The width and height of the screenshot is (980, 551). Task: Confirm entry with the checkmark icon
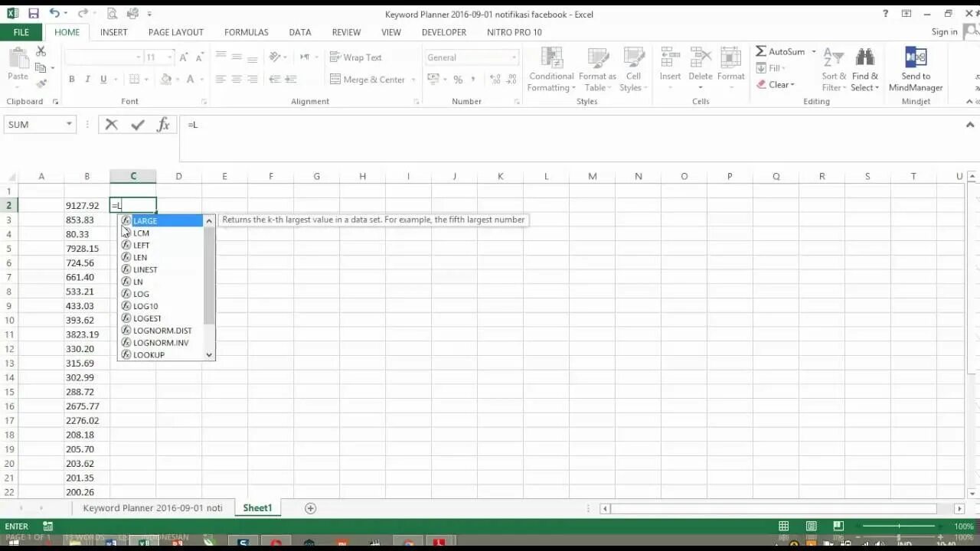[138, 125]
